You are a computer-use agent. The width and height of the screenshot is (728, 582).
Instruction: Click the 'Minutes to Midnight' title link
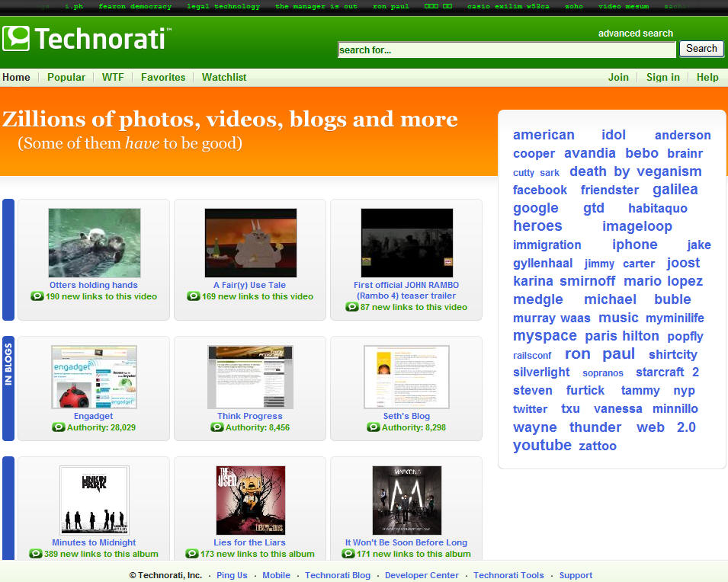(94, 542)
